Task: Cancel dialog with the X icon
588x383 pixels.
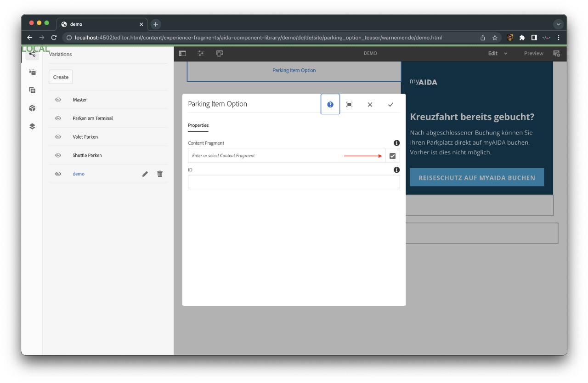Action: [370, 104]
